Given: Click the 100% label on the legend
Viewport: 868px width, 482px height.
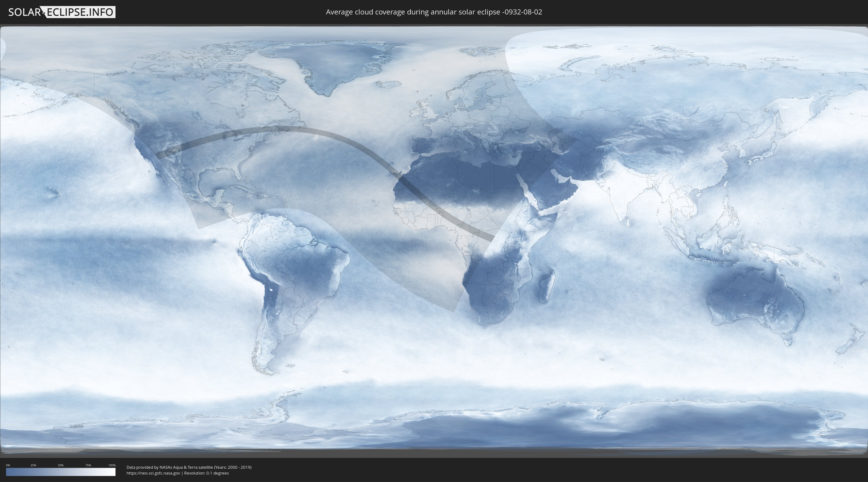Looking at the screenshot, I should pos(112,465).
